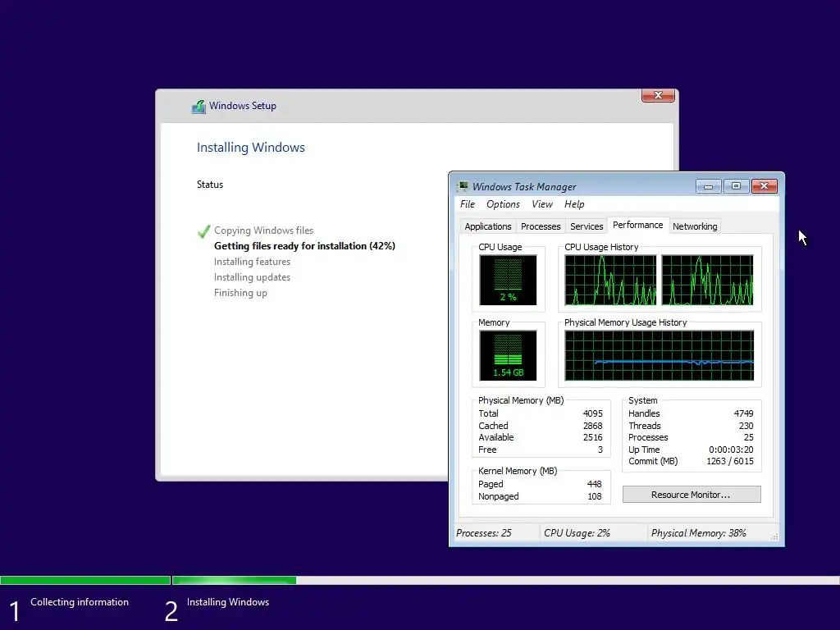Click the Memory 1.54 GB meter
Screen dimensions: 840x630
coord(508,355)
